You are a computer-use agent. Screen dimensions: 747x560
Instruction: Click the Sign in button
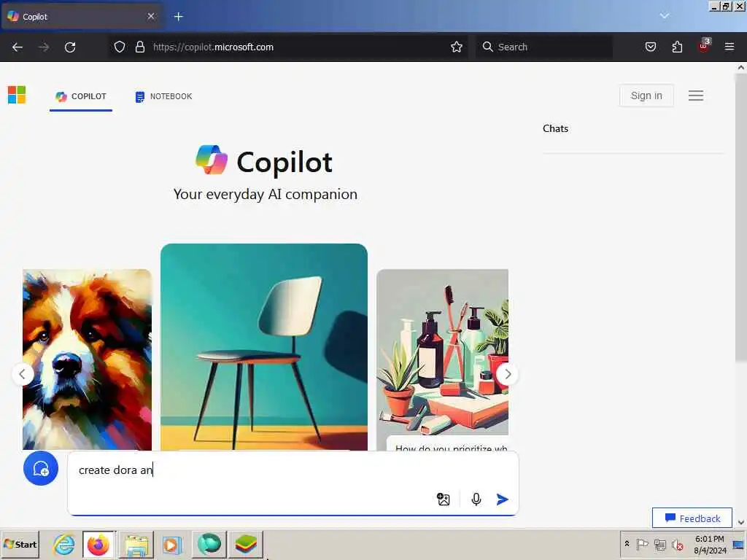pyautogui.click(x=646, y=96)
